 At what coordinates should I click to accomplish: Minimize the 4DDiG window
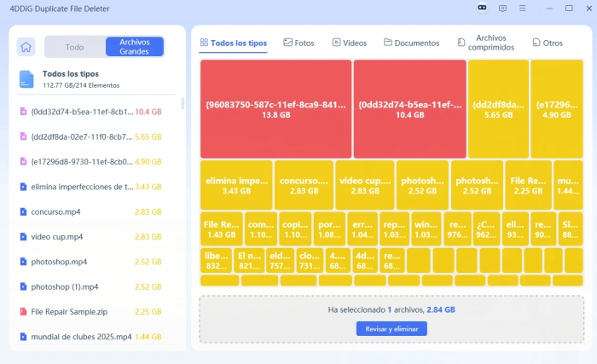pos(549,9)
